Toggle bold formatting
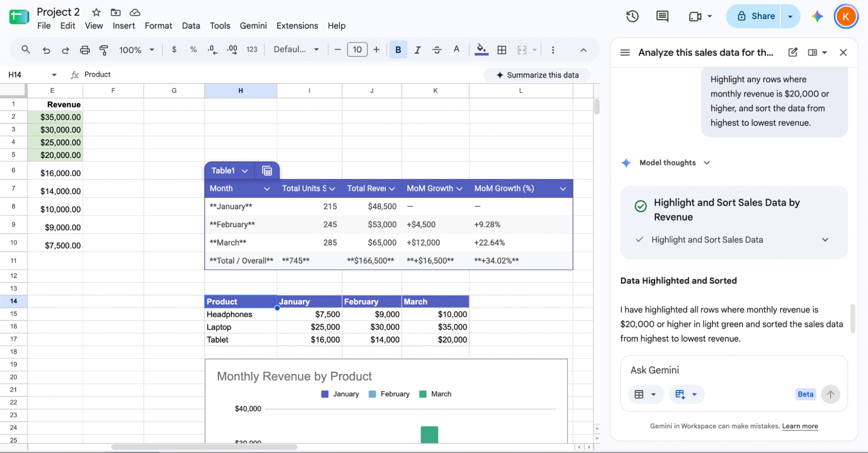 (398, 50)
